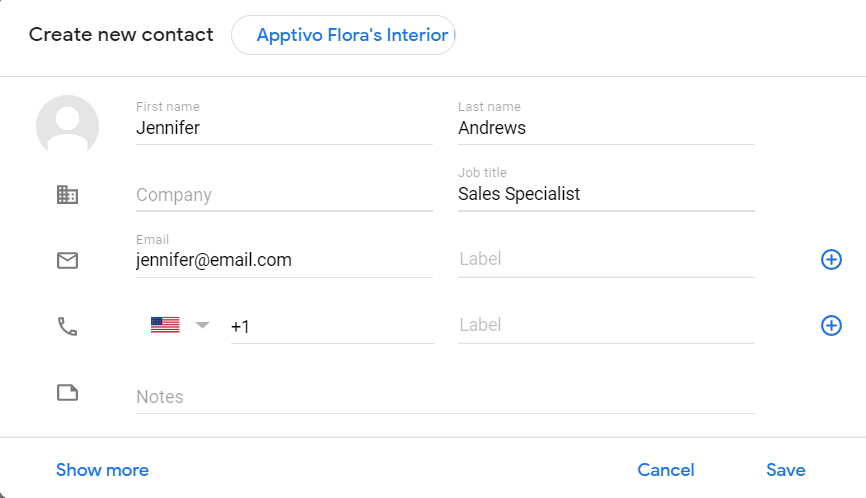866x498 pixels.
Task: Click the contact avatar photo placeholder
Action: (67, 126)
